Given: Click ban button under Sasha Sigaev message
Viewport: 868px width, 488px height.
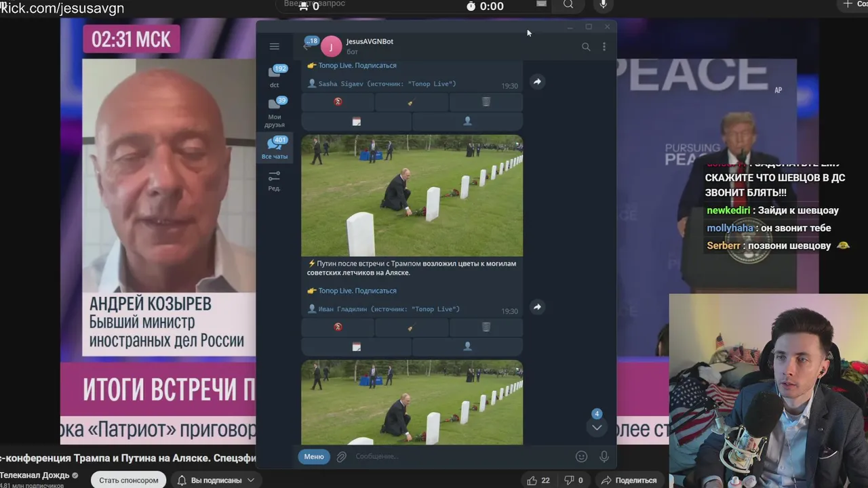Looking at the screenshot, I should coord(338,102).
